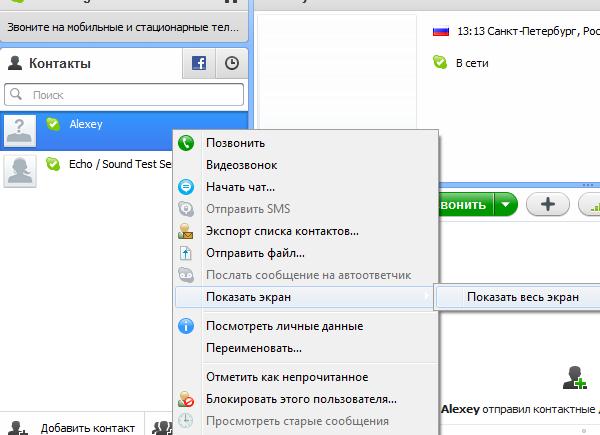Expand the Показать экран submenu arrow
This screenshot has width=600, height=435.
(x=426, y=296)
